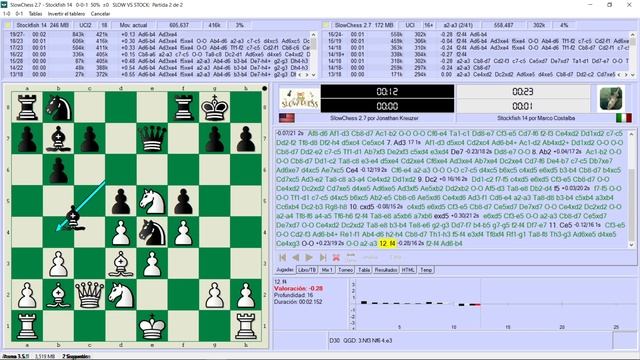Switch to the Resultados tab
The height and width of the screenshot is (360, 640).
386,270
